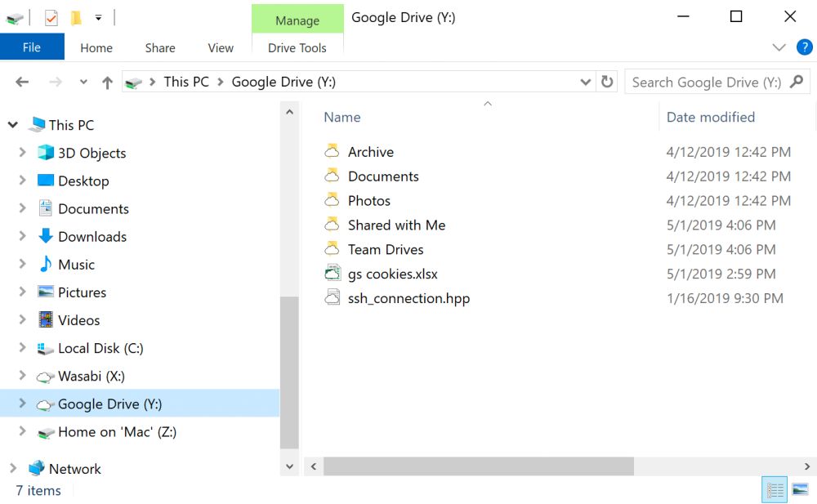Sort by the Name column header
The width and height of the screenshot is (817, 504).
point(342,118)
